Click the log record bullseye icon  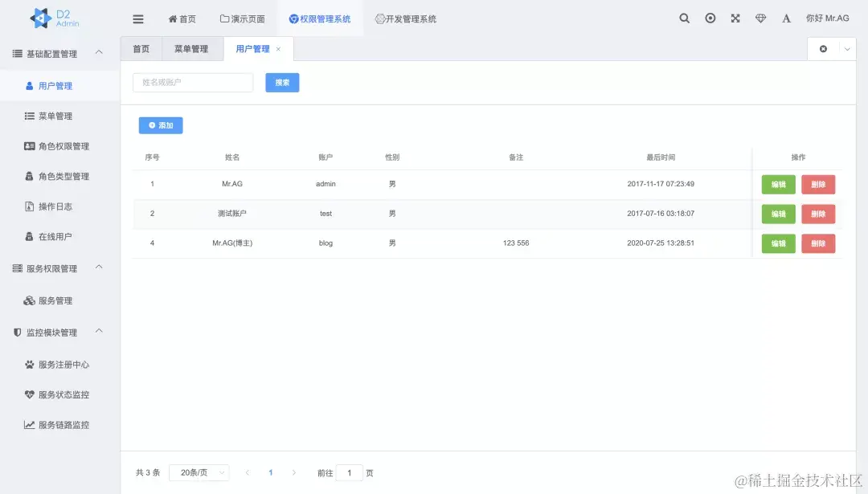710,18
